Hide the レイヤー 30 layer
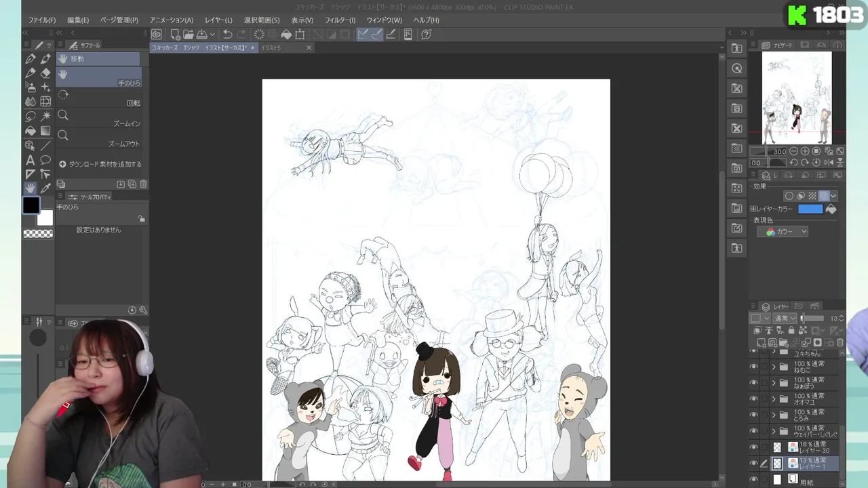 (753, 447)
